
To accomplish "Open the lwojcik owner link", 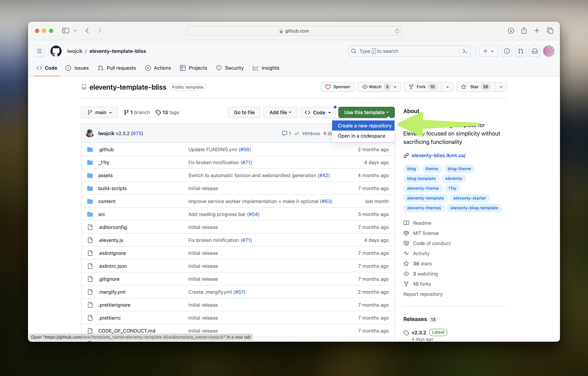I will [x=75, y=51].
